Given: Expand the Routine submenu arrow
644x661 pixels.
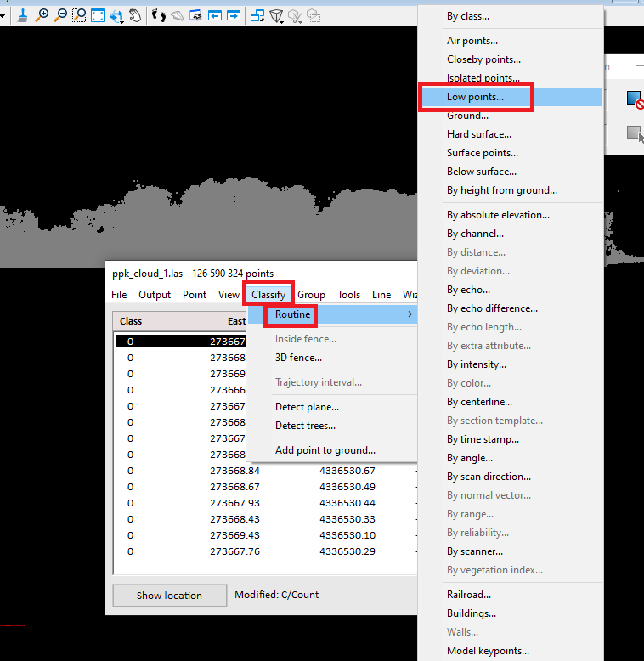Looking at the screenshot, I should tap(410, 315).
